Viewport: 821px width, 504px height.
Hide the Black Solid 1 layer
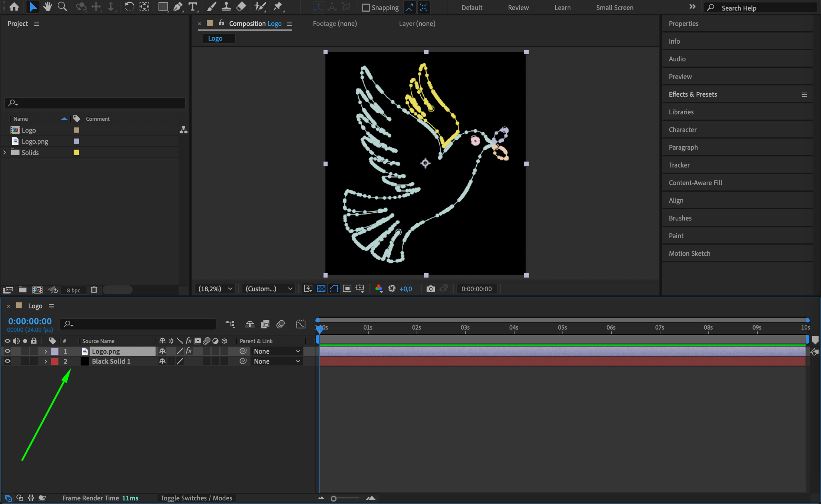pyautogui.click(x=7, y=361)
